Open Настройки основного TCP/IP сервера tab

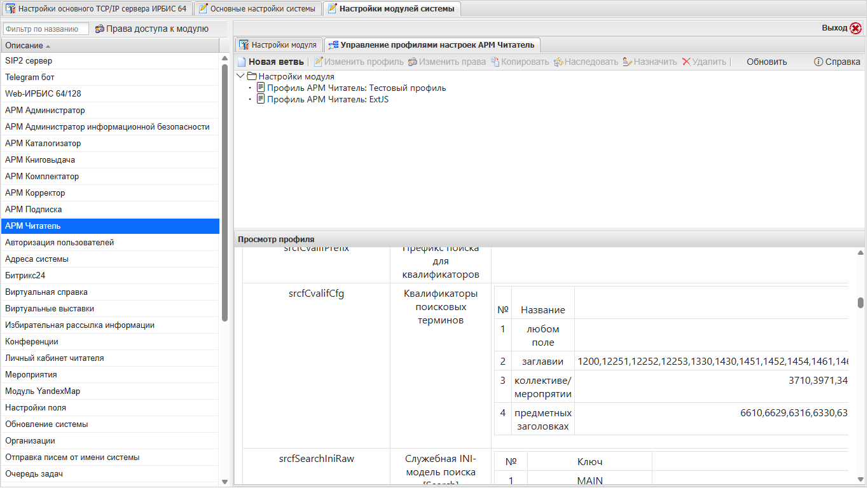coord(96,9)
